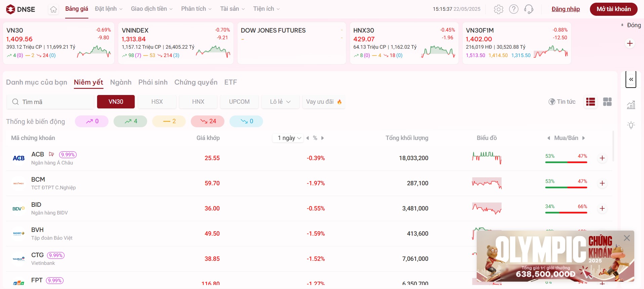Screen dimensions: 644x289
Task: Click right arrow beside Mua/Bán header
Action: pyautogui.click(x=584, y=138)
